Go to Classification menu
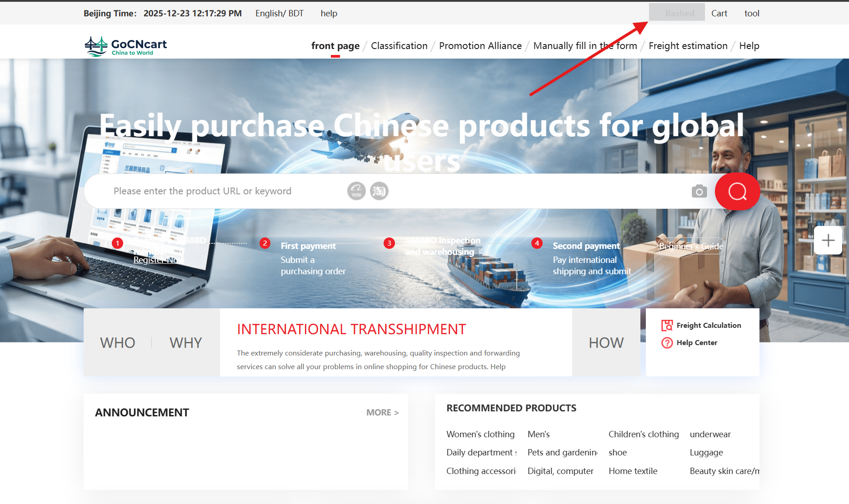The width and height of the screenshot is (849, 504). tap(399, 46)
